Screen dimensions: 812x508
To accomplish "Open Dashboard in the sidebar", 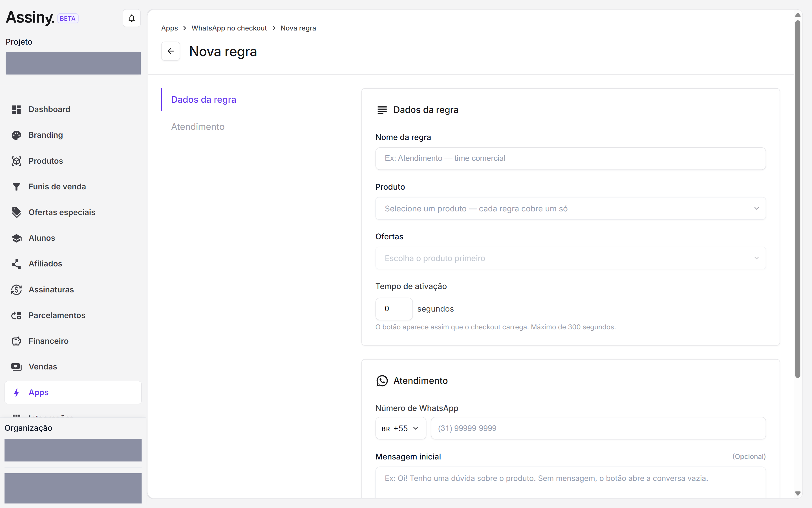I will pyautogui.click(x=73, y=110).
